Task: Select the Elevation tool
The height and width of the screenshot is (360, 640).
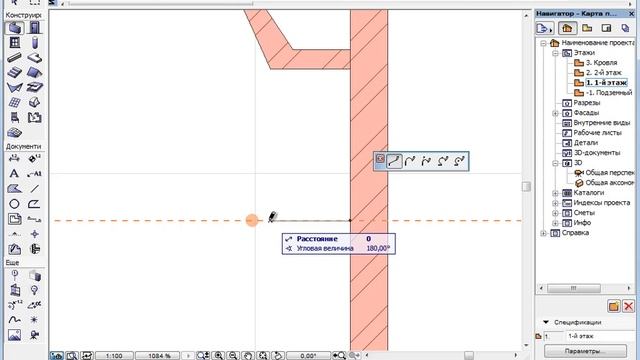Action: tap(15, 234)
